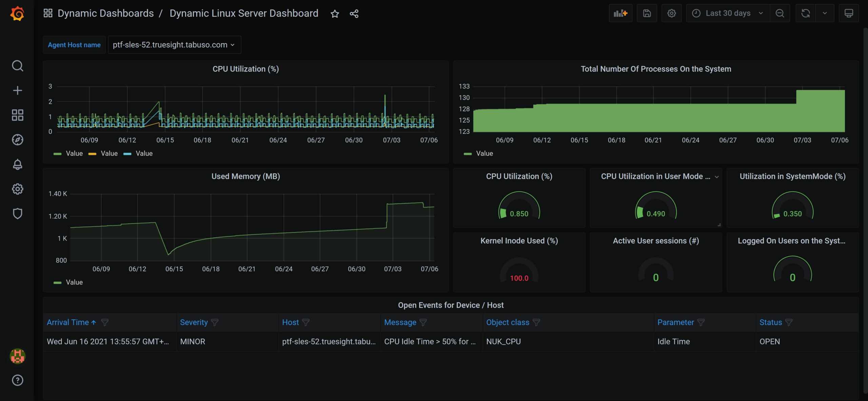Click the Dynamic Dashboards breadcrumb link
The image size is (868, 401).
[x=105, y=13]
